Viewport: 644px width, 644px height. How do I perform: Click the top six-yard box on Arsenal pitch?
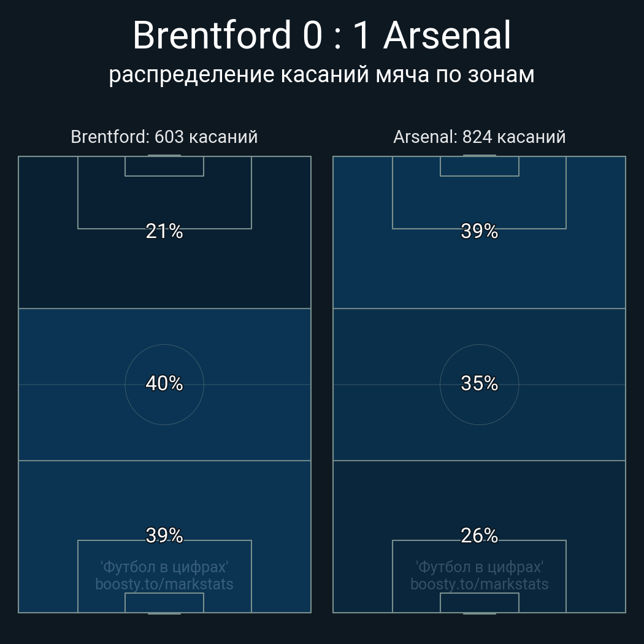point(479,166)
